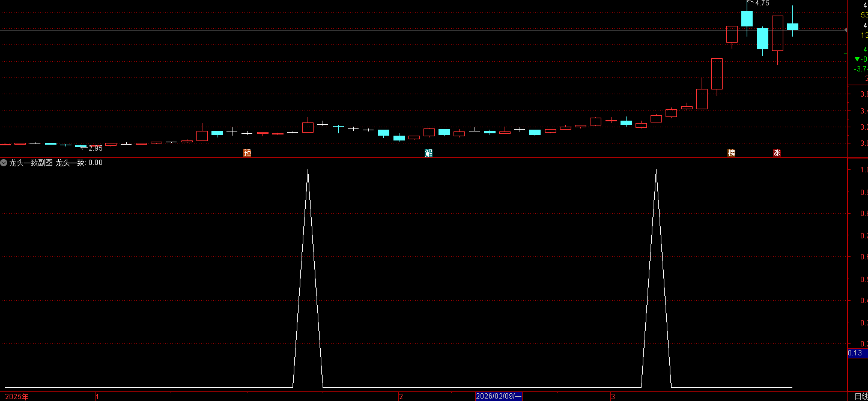
Task: Open the 龙头一致副图 indicator title
Action: pos(31,163)
